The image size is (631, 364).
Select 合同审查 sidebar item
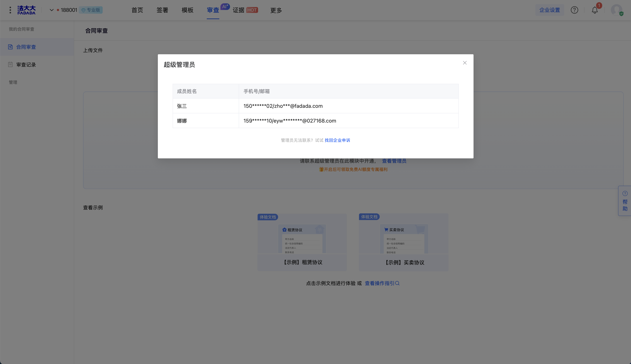[26, 47]
